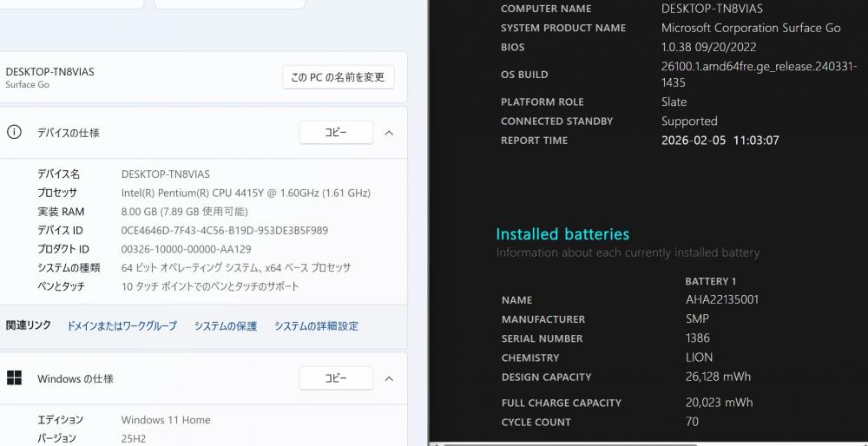868x446 pixels.
Task: Open the domain or workgroup link
Action: coord(122,326)
